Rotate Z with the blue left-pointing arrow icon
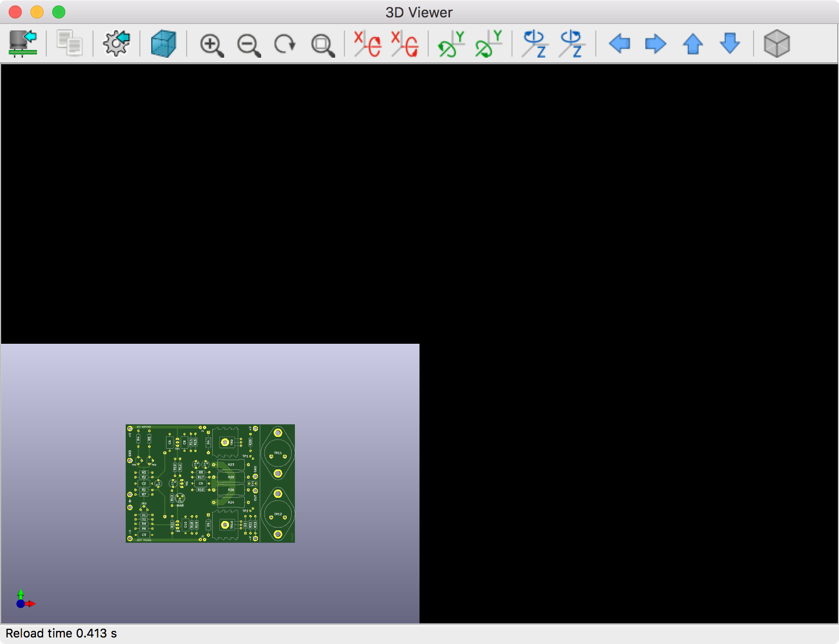Viewport: 839px width, 644px height. tap(534, 44)
